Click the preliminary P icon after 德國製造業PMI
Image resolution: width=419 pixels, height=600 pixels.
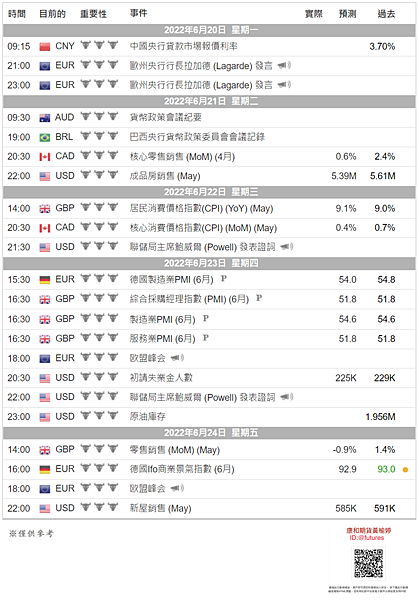[x=224, y=279]
